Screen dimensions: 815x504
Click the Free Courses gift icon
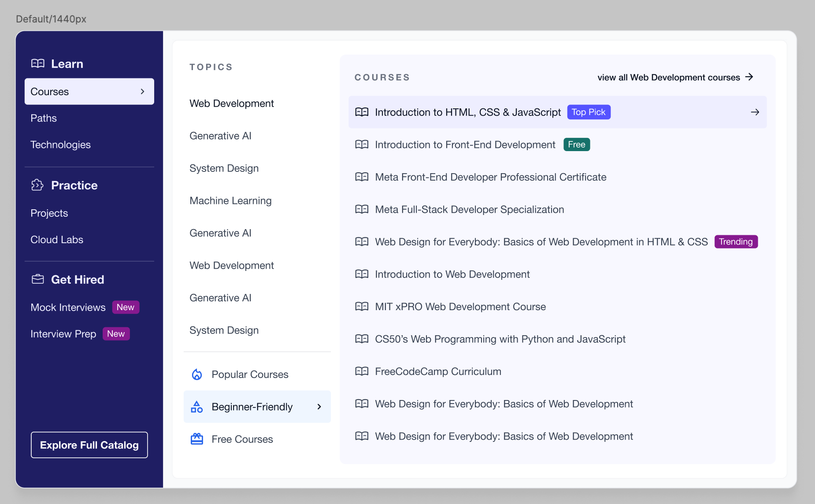(x=197, y=439)
